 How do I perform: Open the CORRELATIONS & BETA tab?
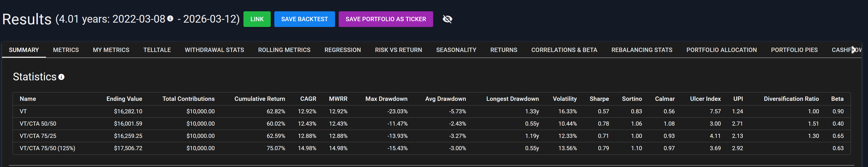click(x=564, y=50)
